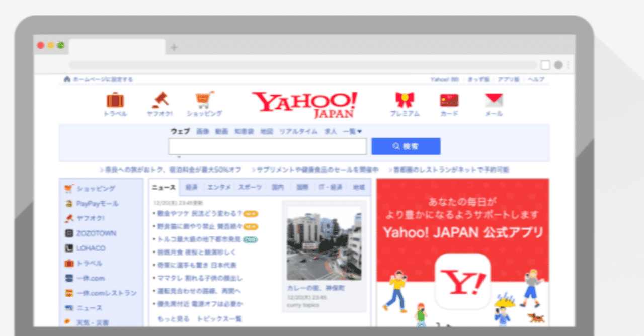This screenshot has width=644, height=336.
Task: Switch to the スポーツ news tab
Action: coord(250,187)
